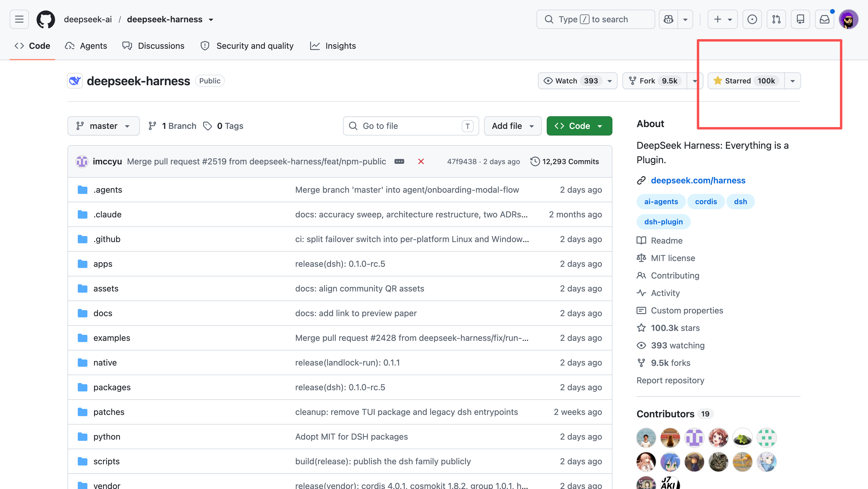This screenshot has height=489, width=868.
Task: Open the global navigation hamburger menu
Action: [x=19, y=19]
